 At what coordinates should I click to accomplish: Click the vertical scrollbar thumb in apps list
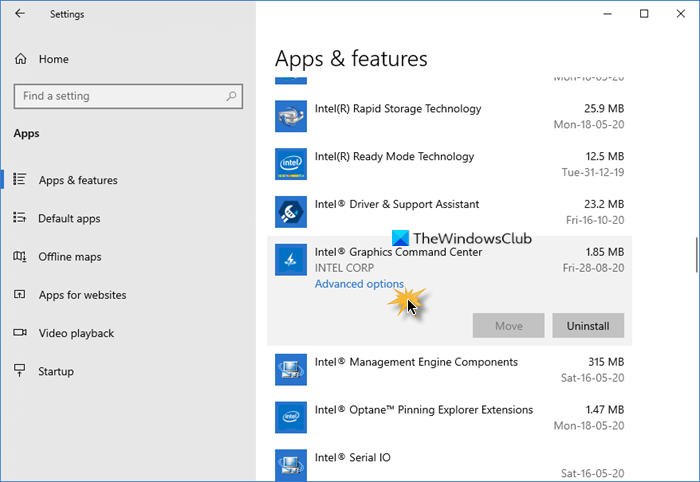(x=694, y=254)
